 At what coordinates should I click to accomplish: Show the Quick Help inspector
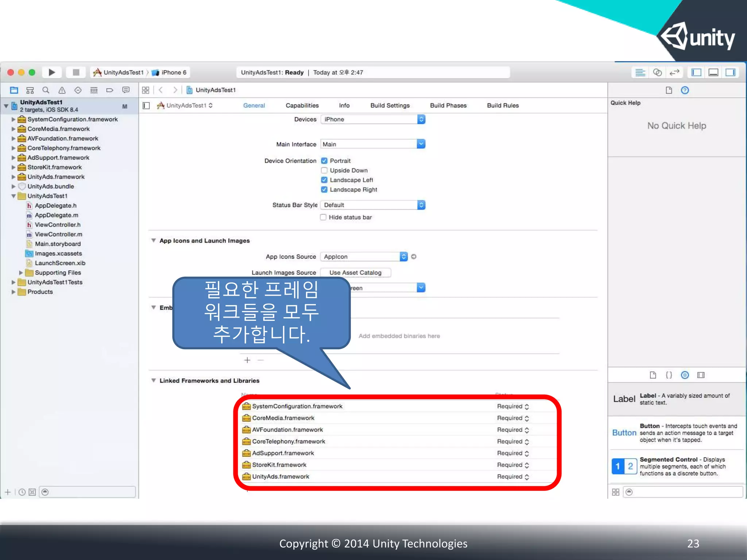[685, 90]
